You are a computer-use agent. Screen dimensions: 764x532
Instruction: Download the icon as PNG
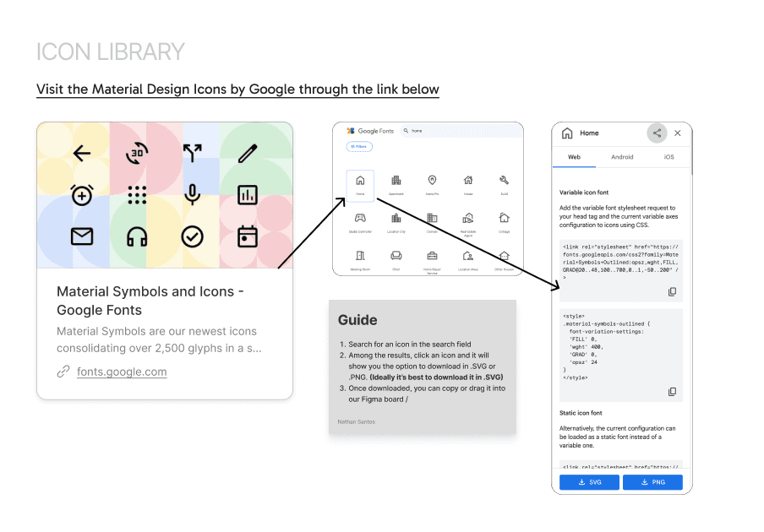point(652,482)
